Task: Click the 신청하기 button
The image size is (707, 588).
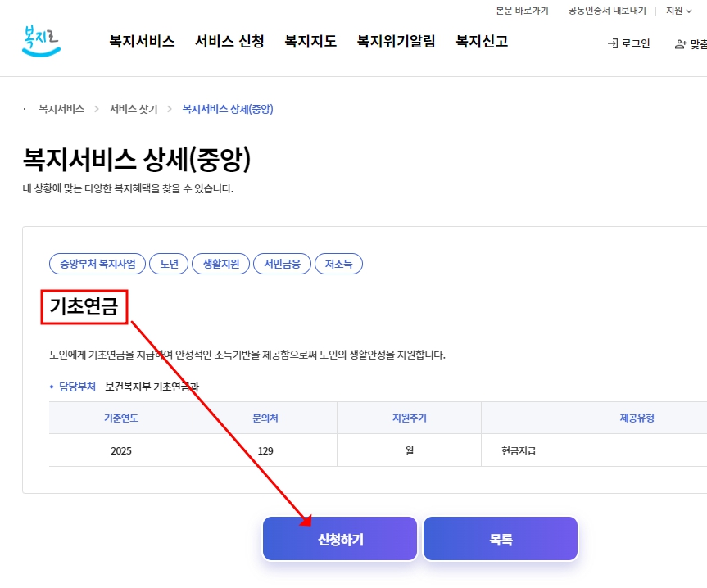Action: click(340, 539)
